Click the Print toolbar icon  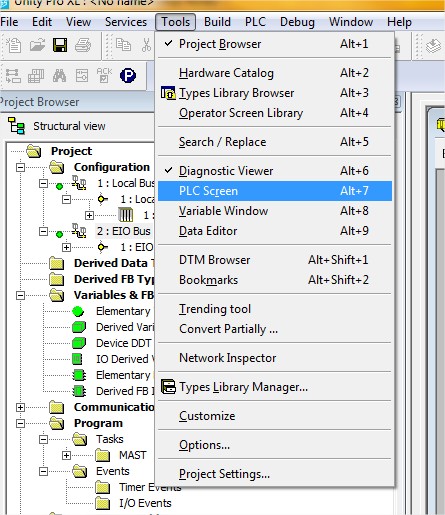point(83,45)
